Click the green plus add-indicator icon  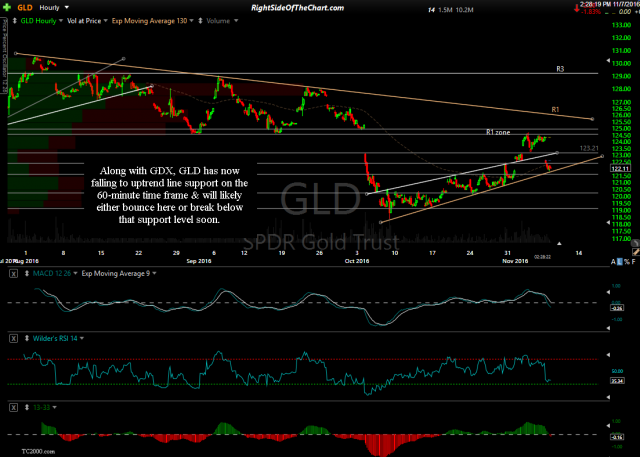pyautogui.click(x=6, y=7)
